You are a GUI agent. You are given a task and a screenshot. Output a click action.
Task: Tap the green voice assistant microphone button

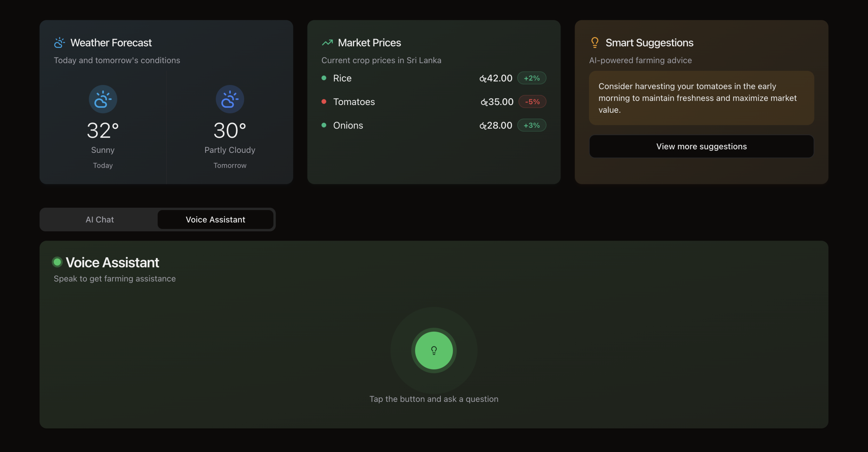(434, 350)
